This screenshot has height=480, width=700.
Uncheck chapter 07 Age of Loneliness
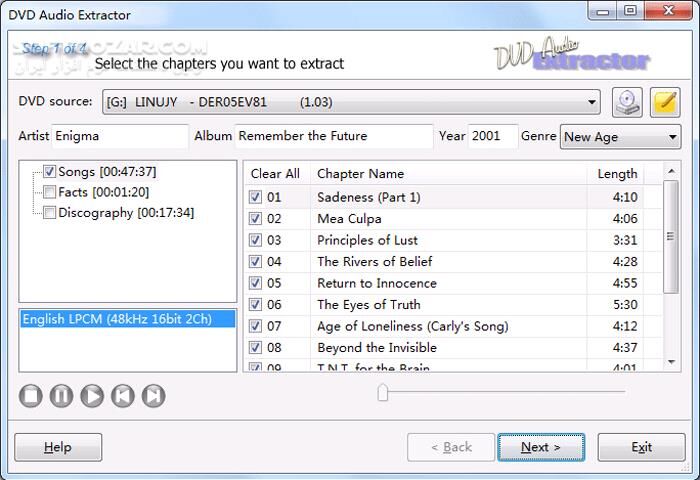[x=255, y=326]
